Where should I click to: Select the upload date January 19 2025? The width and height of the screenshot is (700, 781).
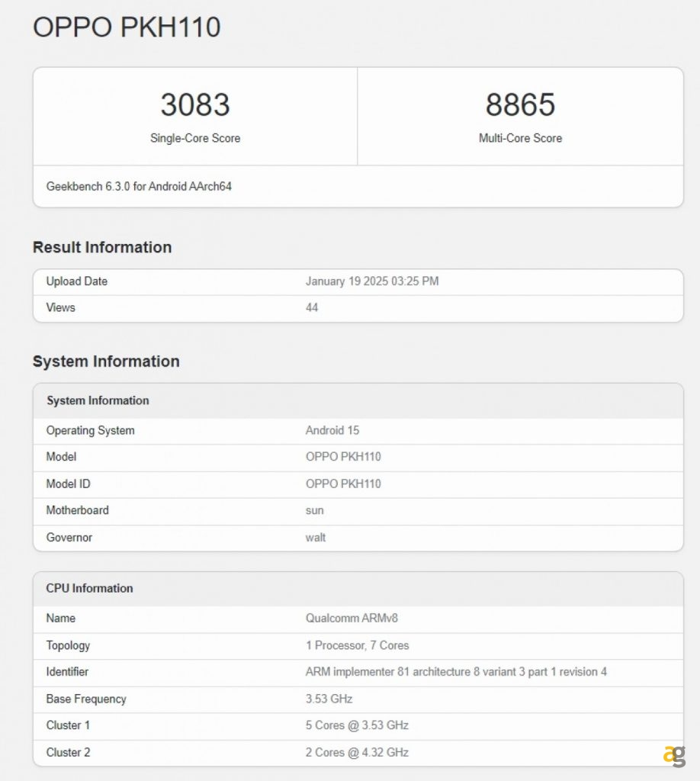coord(372,281)
